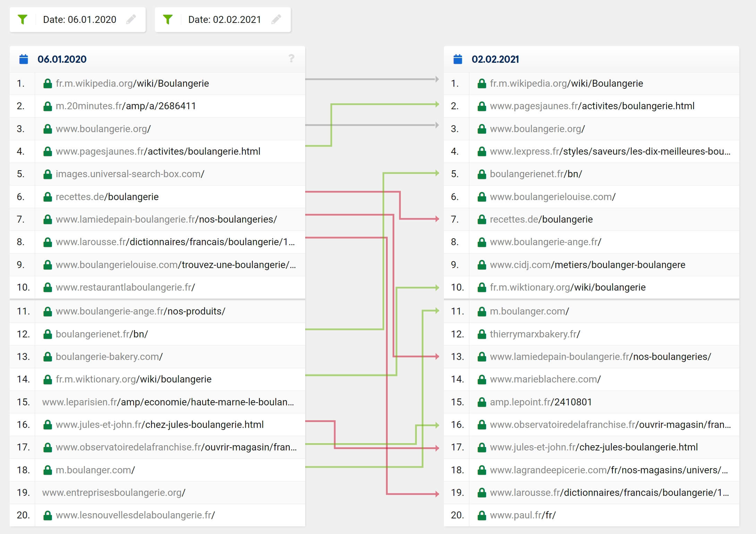Click lock icon beside right-column boulangerienet.fr

482,174
